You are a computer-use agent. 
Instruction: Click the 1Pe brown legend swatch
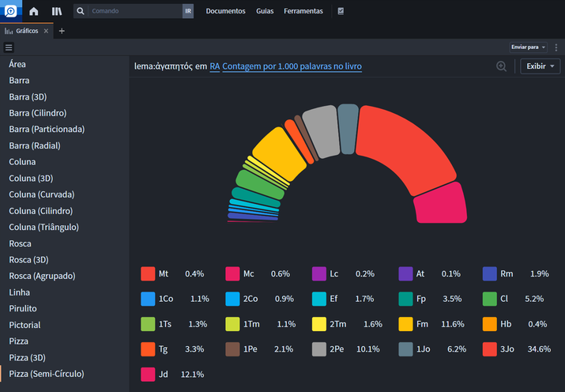coord(232,349)
